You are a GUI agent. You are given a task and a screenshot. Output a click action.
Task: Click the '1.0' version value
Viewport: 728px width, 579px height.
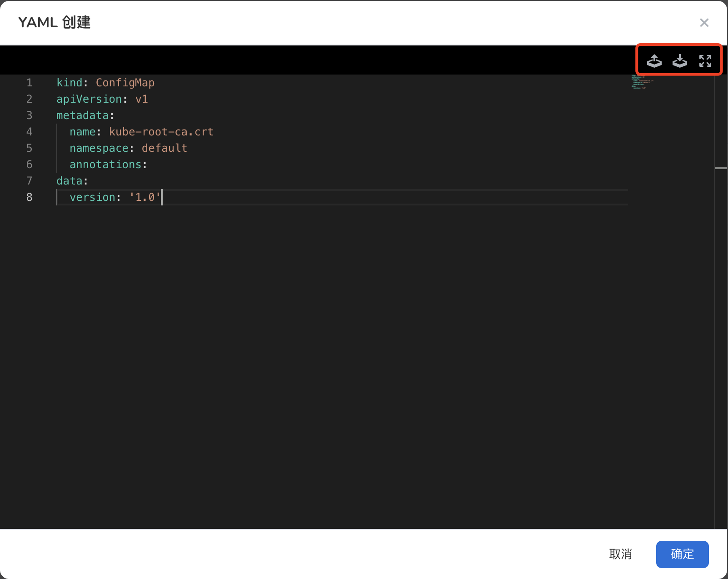point(145,197)
